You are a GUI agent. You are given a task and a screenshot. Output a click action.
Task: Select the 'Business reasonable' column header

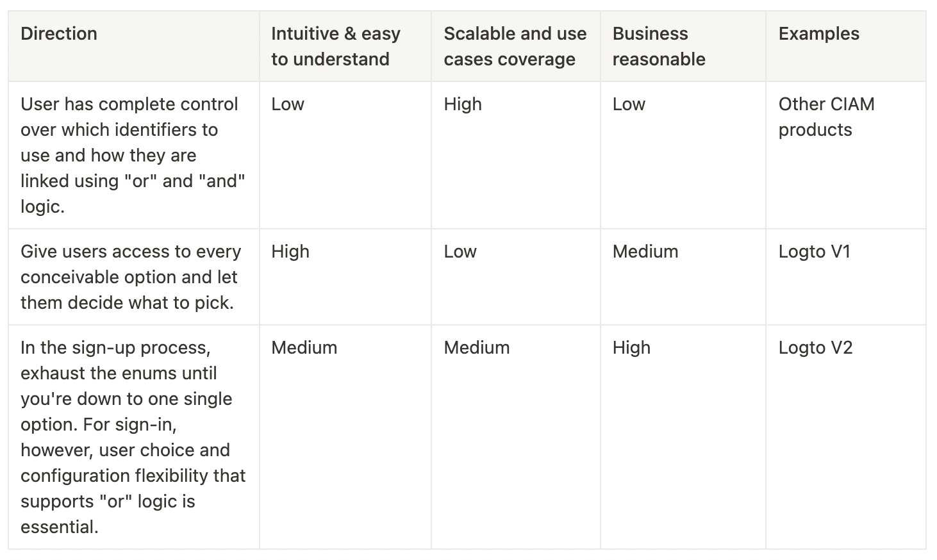coord(659,46)
